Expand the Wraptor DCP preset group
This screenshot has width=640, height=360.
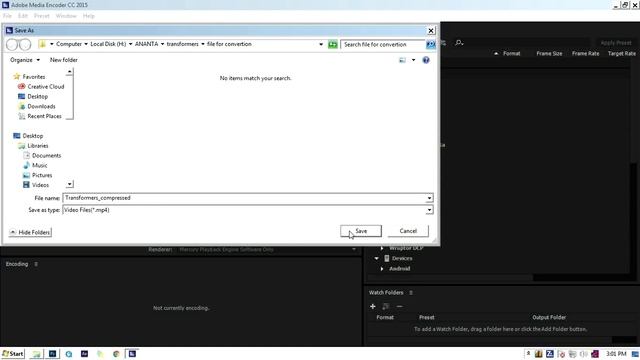point(382,248)
